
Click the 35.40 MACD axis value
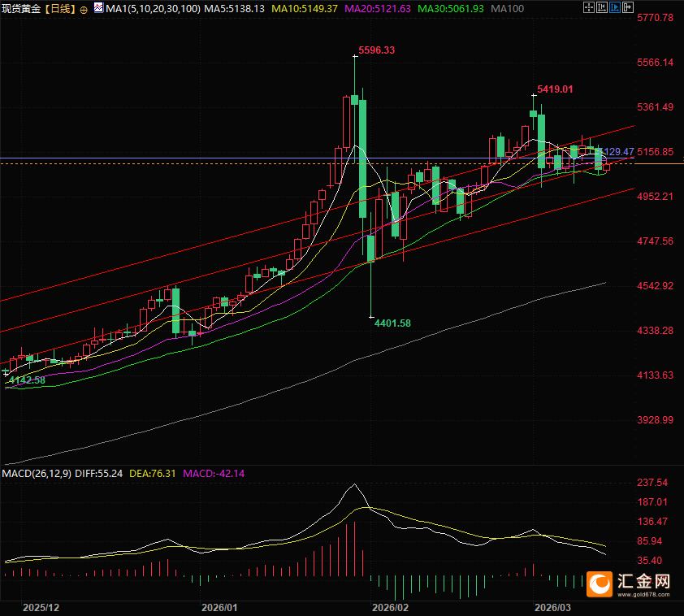click(x=650, y=561)
